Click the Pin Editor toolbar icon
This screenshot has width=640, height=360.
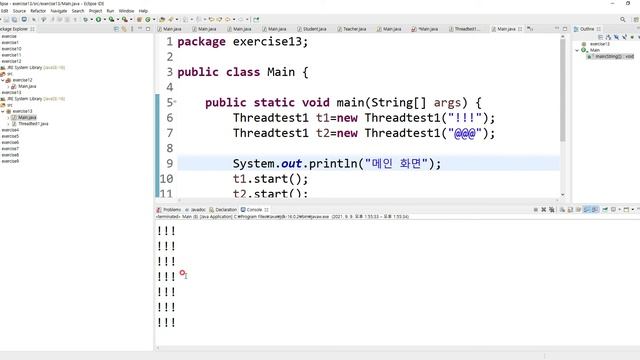click(x=256, y=20)
